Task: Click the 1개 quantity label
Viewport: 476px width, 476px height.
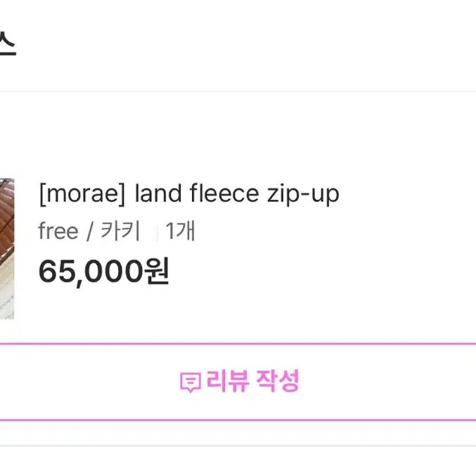Action: point(180,231)
